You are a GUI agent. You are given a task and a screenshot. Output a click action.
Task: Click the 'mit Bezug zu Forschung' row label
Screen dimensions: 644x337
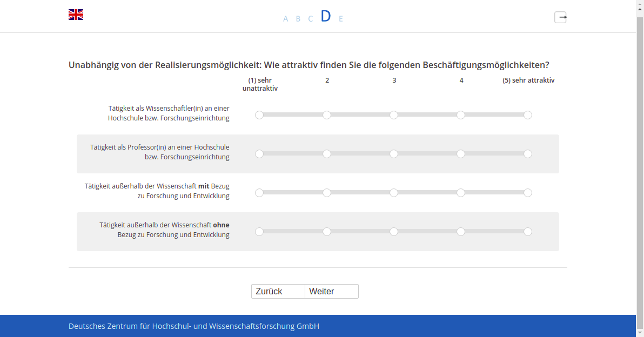tap(157, 191)
